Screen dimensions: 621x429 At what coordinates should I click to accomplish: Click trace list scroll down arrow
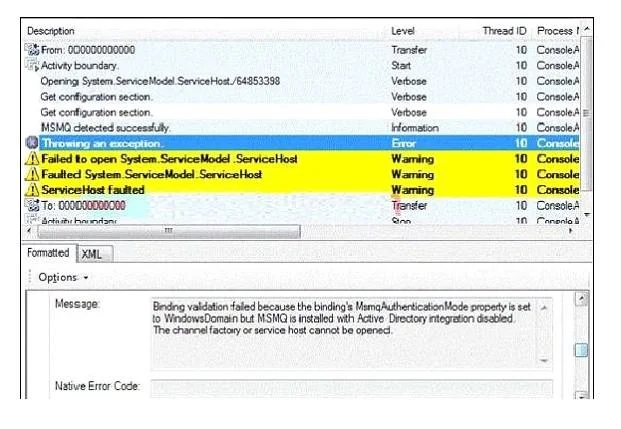587,214
